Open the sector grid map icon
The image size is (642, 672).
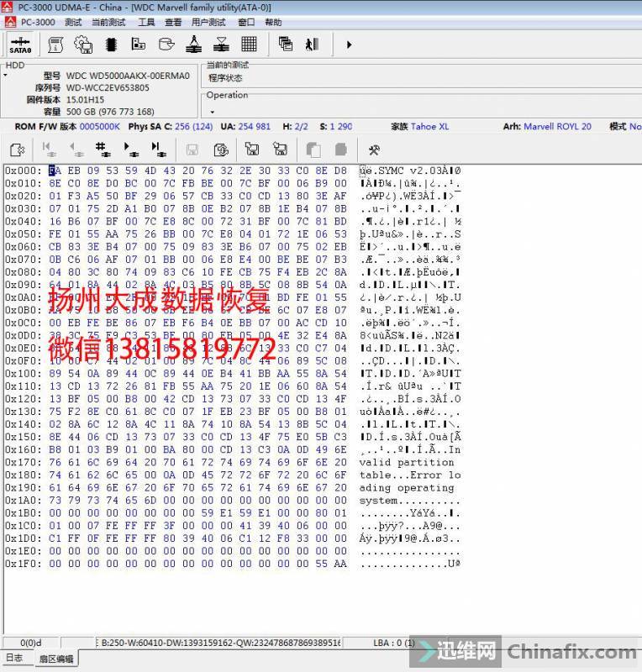point(249,45)
